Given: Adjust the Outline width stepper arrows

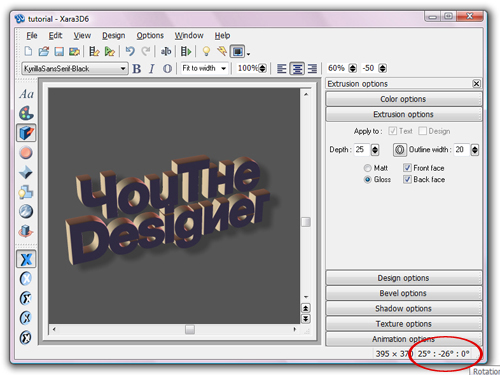Looking at the screenshot, I should click(x=475, y=150).
